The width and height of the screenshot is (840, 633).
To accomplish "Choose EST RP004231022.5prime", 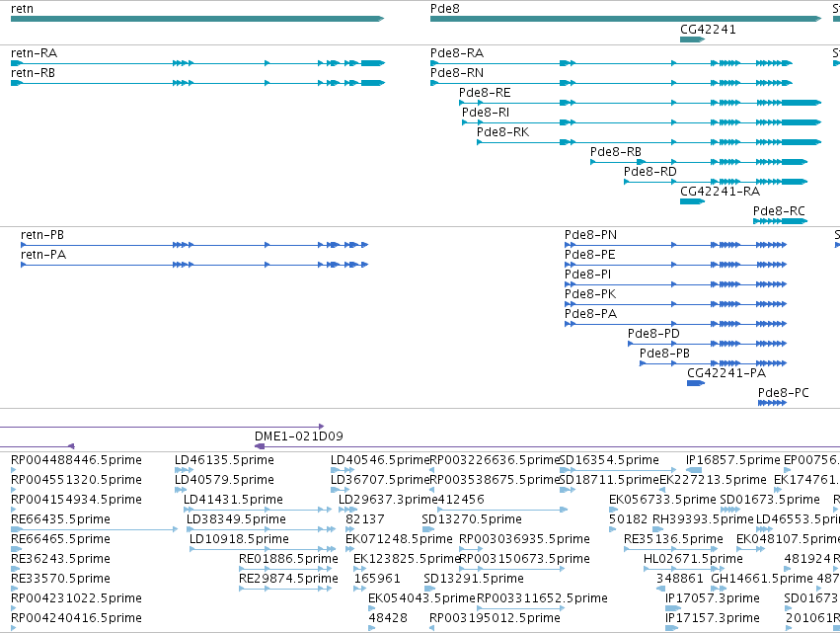I will coord(77,598).
